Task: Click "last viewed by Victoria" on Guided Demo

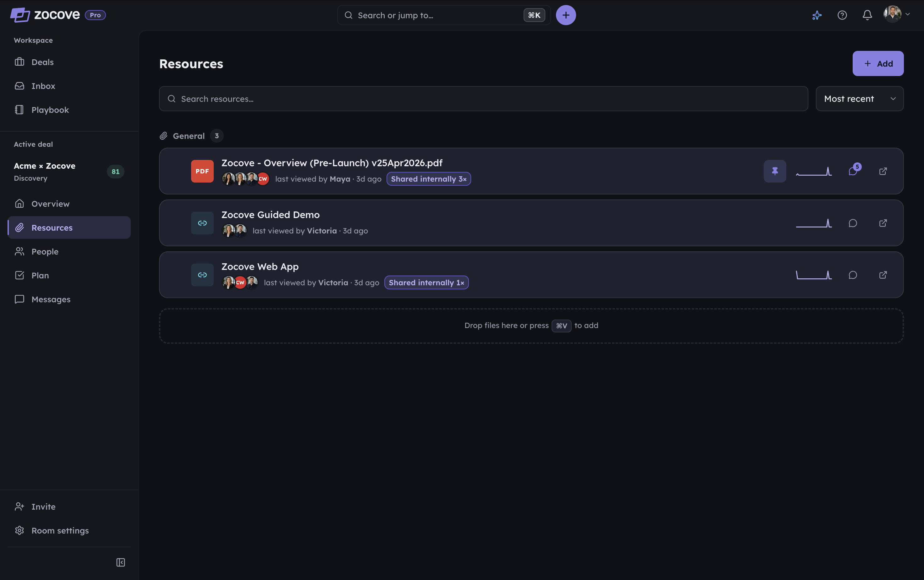Action: [295, 231]
